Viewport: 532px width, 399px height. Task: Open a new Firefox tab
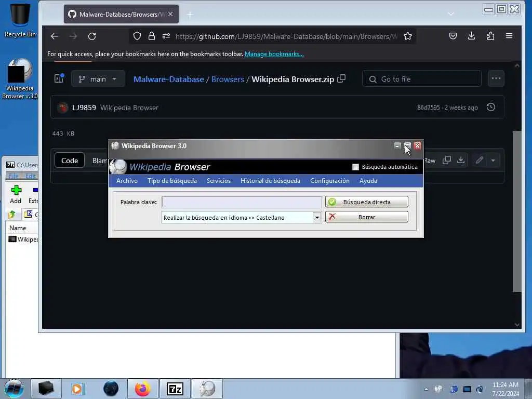190,15
